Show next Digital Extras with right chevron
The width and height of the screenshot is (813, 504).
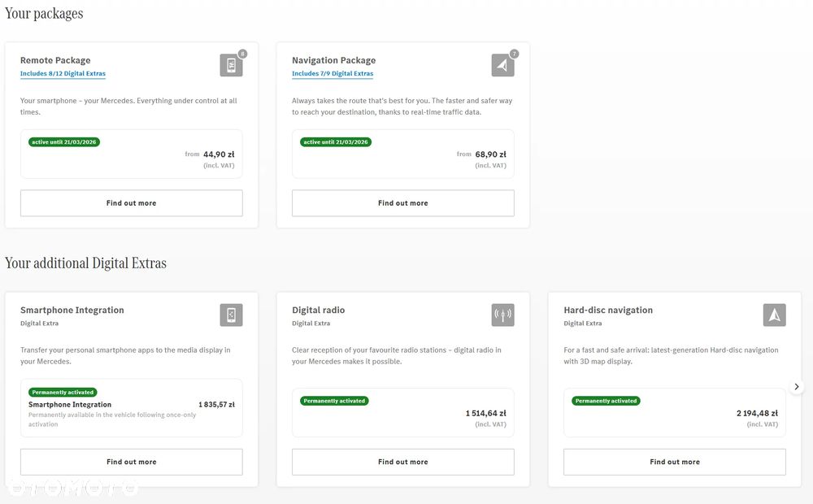tap(797, 386)
